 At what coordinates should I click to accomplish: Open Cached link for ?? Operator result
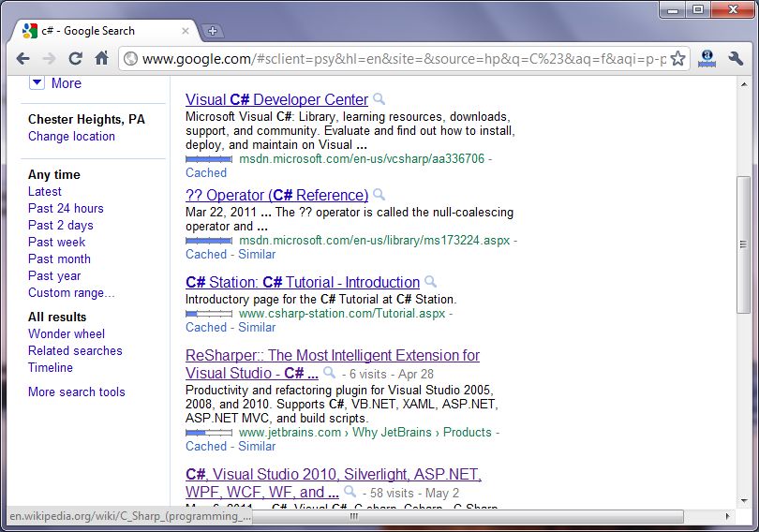coord(206,255)
